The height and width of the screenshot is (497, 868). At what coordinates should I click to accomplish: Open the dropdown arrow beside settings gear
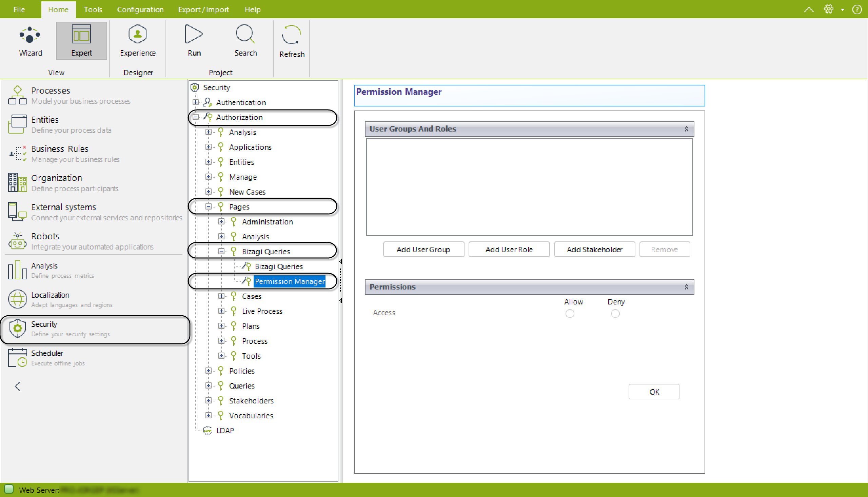[x=842, y=9]
